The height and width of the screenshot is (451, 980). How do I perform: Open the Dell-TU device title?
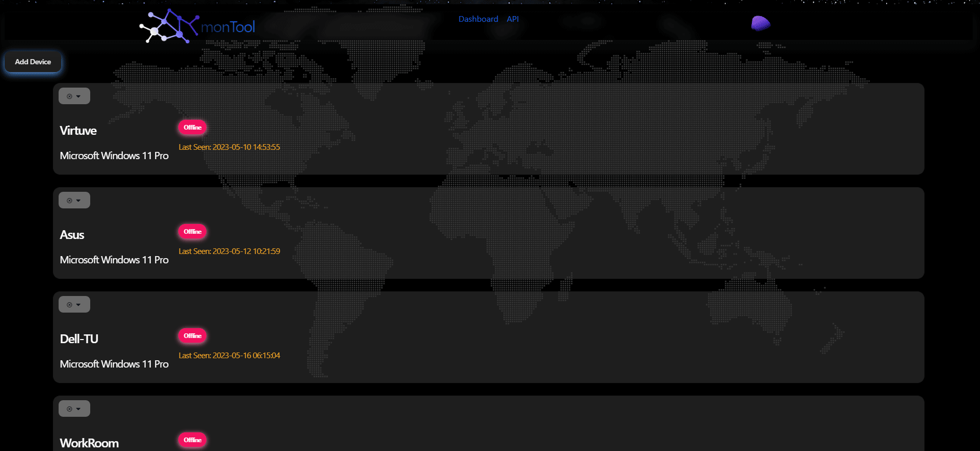coord(79,339)
